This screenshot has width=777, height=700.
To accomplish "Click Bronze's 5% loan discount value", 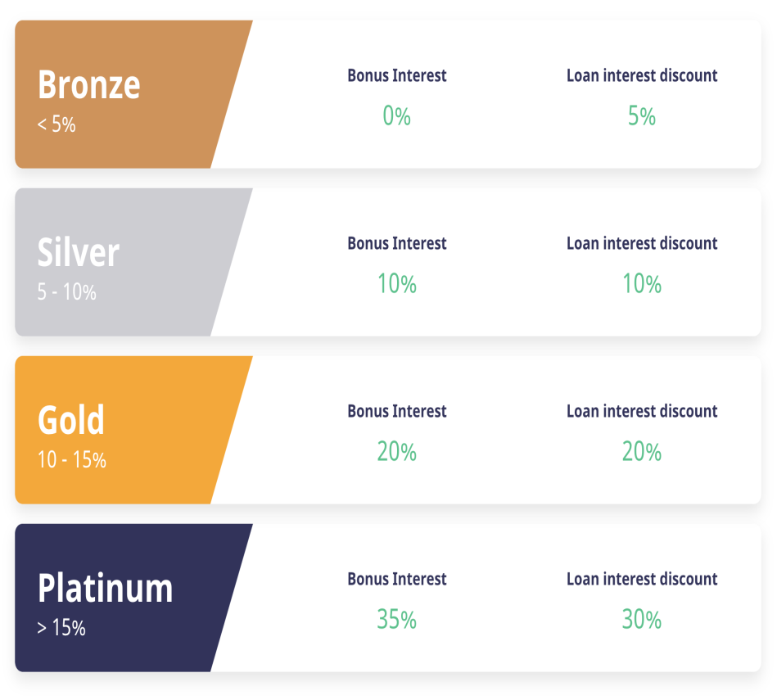I will pyautogui.click(x=642, y=116).
